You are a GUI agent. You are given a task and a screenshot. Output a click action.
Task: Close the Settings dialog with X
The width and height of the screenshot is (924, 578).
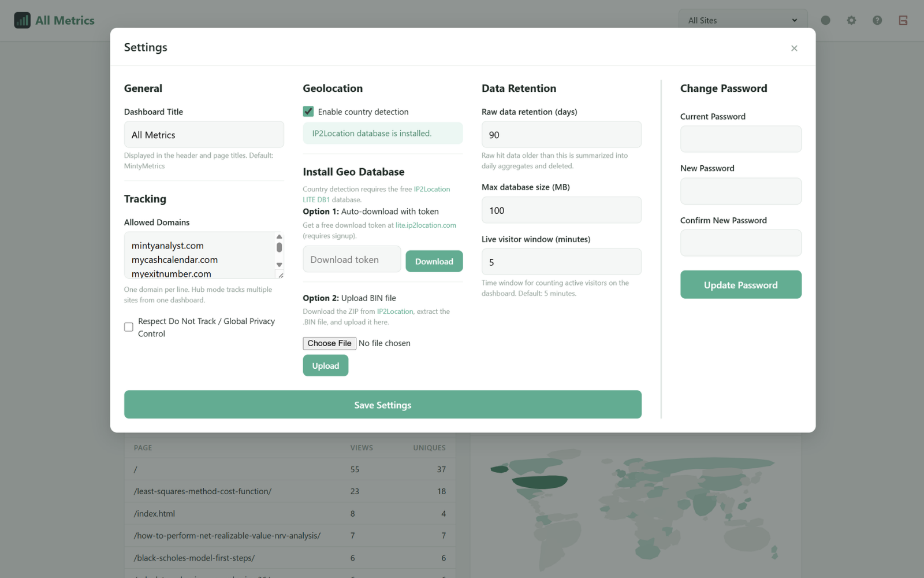click(x=794, y=48)
